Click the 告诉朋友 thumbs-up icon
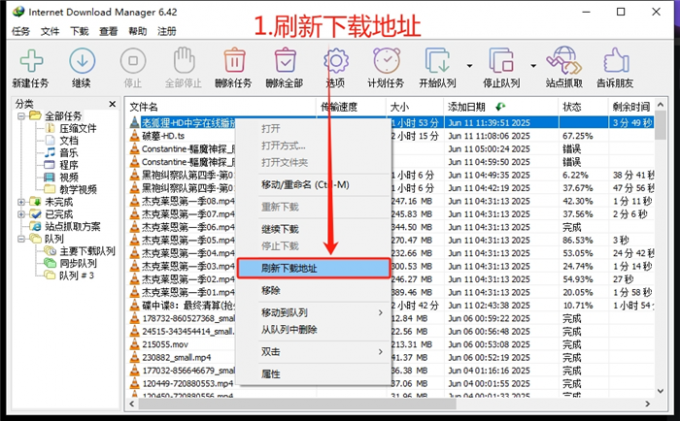Image resolution: width=680 pixels, height=421 pixels. 615,60
